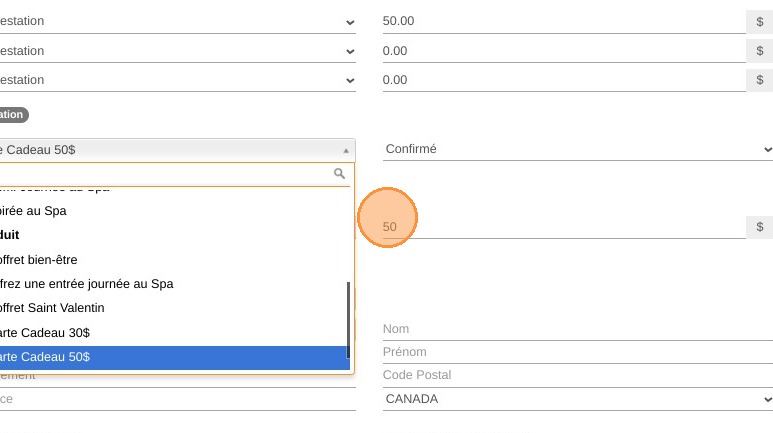Choose Coffret Saint Valentin option
Image resolution: width=773 pixels, height=433 pixels.
point(174,308)
